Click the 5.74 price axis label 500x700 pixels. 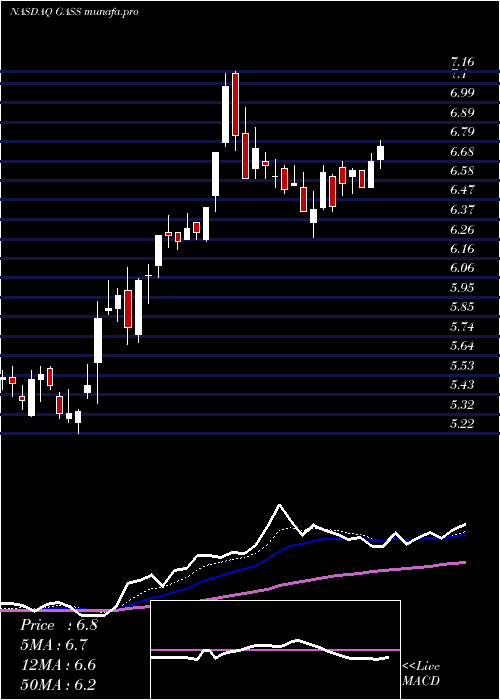(x=462, y=327)
